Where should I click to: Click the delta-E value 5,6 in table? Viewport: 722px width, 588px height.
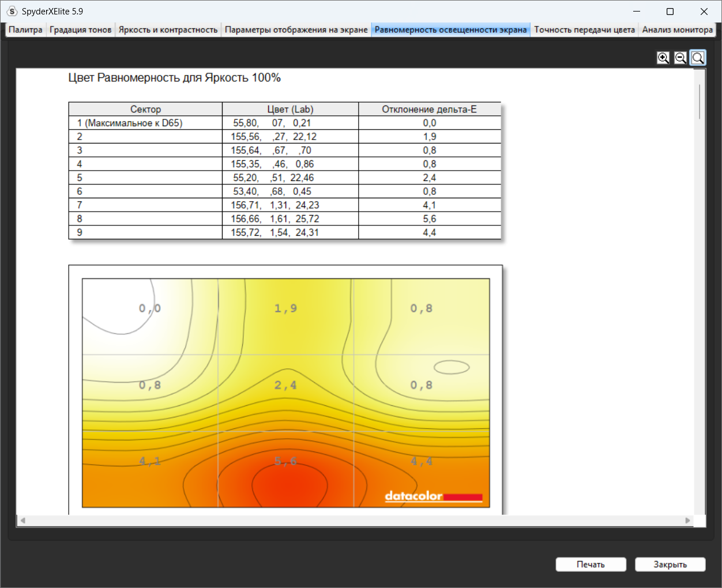[x=430, y=219]
